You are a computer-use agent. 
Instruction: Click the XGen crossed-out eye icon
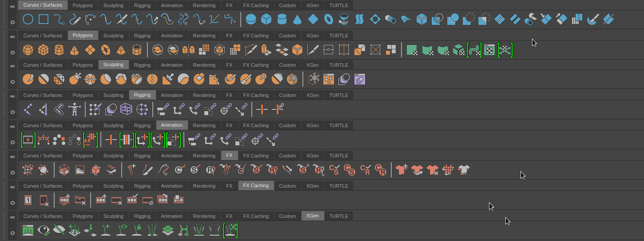pos(59,230)
